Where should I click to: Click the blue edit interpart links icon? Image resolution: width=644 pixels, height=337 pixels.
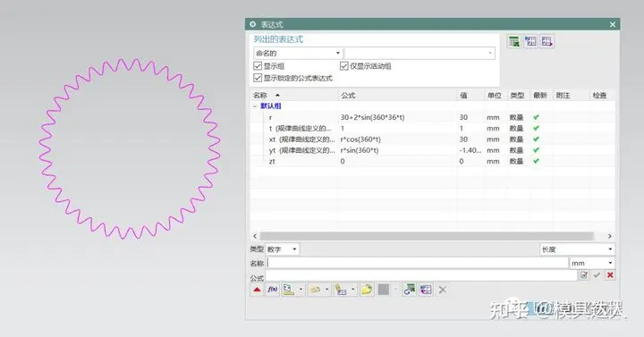pos(426,290)
